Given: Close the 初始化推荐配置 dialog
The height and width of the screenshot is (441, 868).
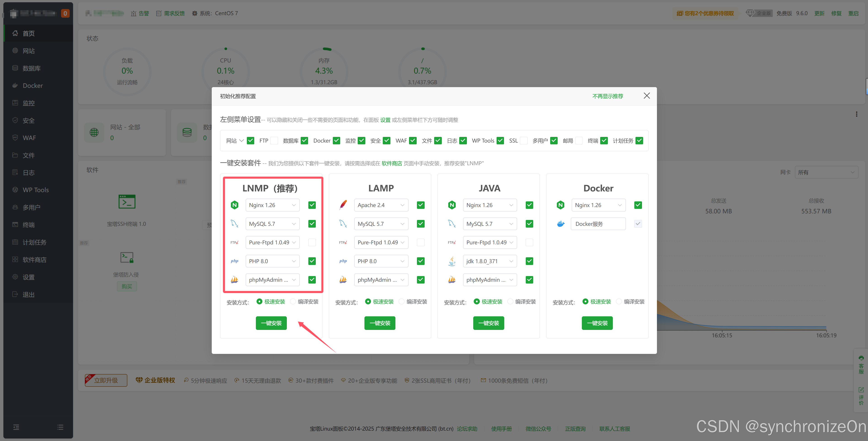Looking at the screenshot, I should [647, 96].
